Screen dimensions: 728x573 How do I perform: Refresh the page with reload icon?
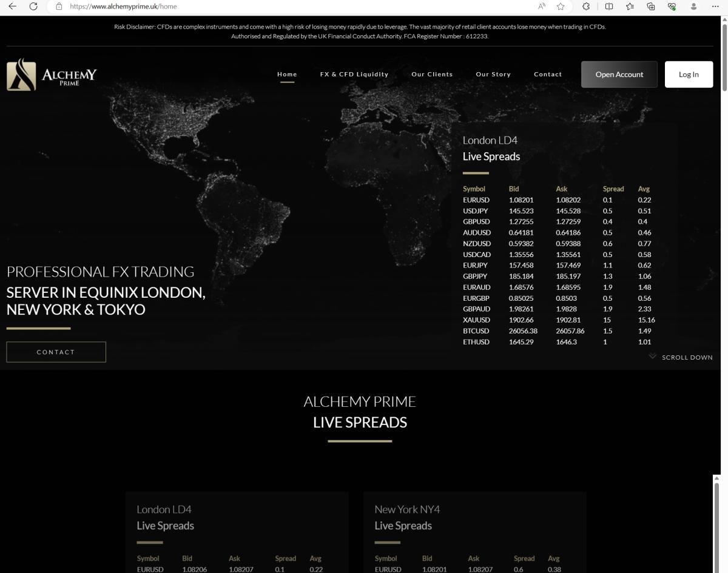pos(33,6)
